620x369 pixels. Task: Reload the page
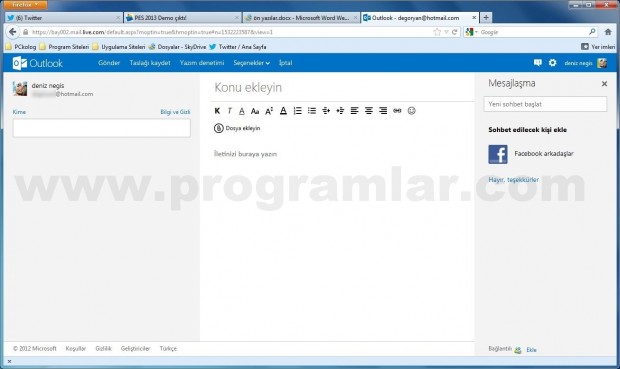[455, 32]
